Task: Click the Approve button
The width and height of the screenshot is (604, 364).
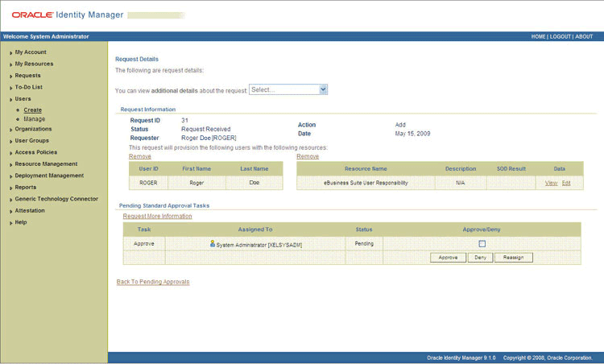Action: point(448,258)
